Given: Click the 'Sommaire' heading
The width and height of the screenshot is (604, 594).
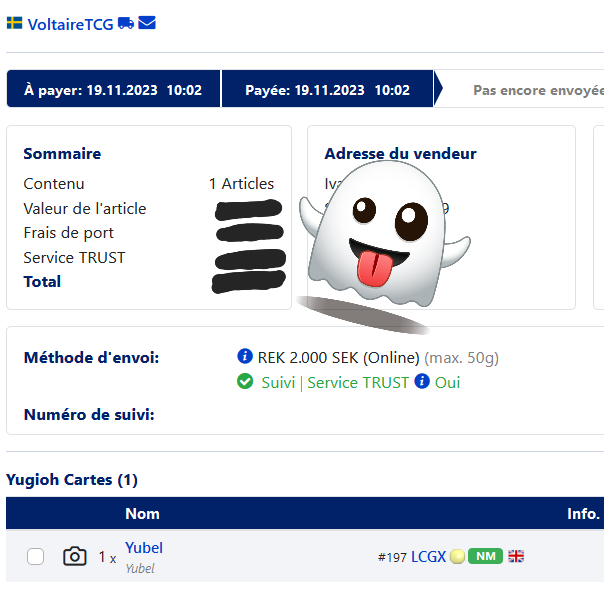Looking at the screenshot, I should pyautogui.click(x=62, y=154).
